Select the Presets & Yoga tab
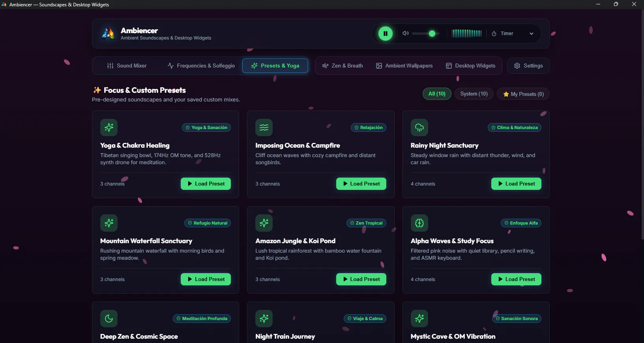The width and height of the screenshot is (644, 343). click(x=275, y=66)
